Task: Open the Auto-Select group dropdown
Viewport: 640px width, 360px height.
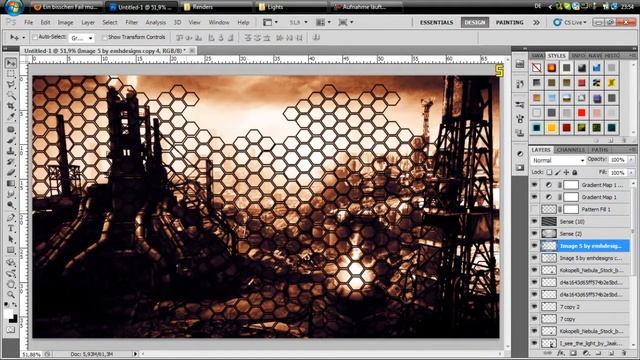Action: click(82, 38)
